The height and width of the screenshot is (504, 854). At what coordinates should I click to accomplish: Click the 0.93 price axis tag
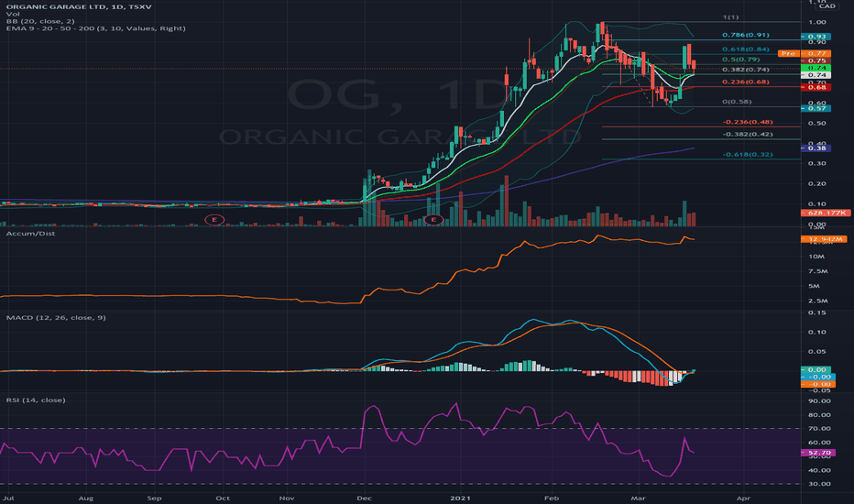click(x=816, y=37)
